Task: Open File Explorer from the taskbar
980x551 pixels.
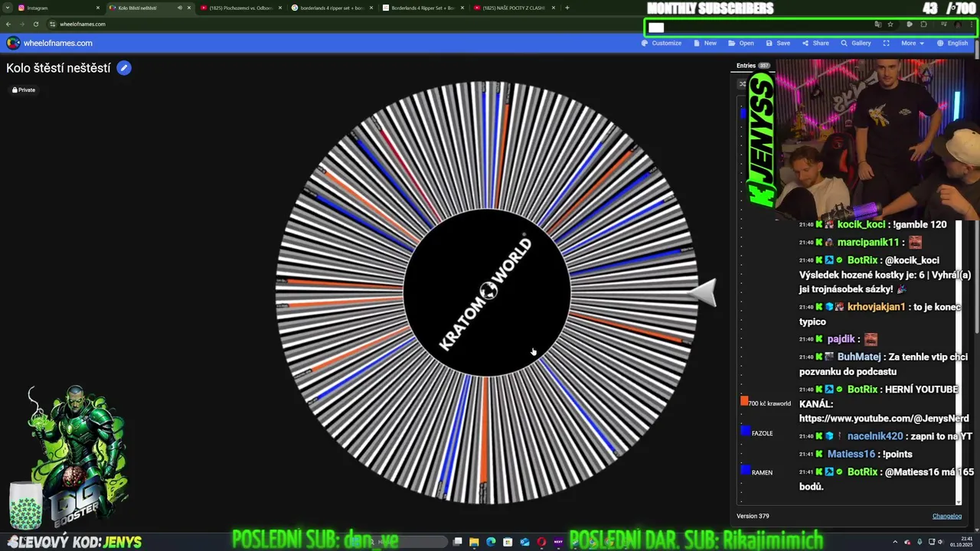Action: pyautogui.click(x=474, y=542)
